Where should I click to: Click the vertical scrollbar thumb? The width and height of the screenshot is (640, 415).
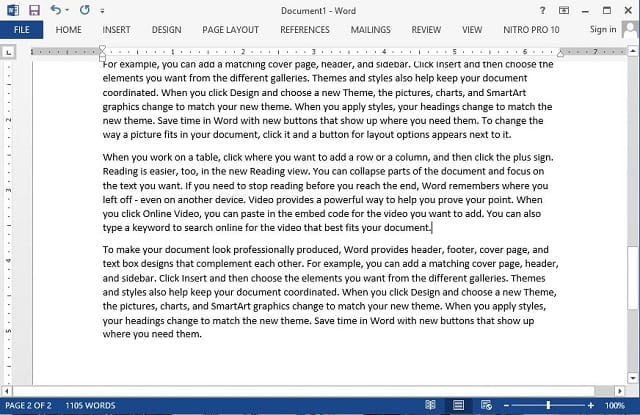click(633, 278)
